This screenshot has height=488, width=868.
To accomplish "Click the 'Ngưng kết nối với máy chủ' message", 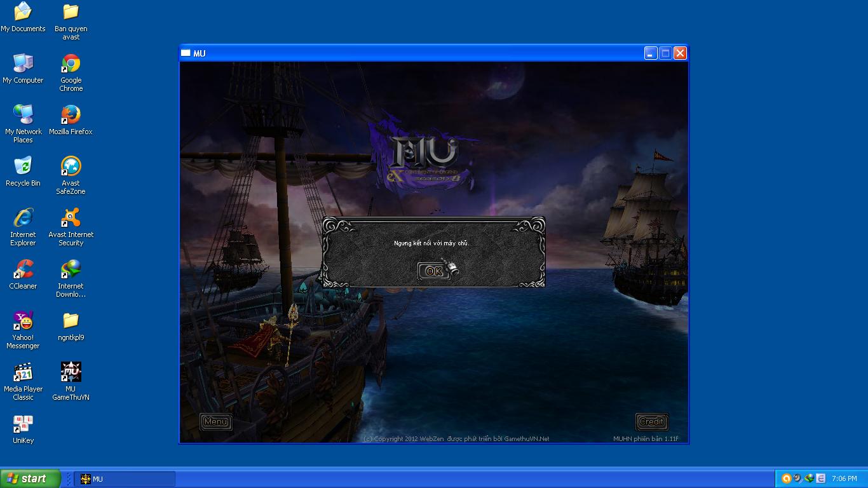I will tap(431, 243).
